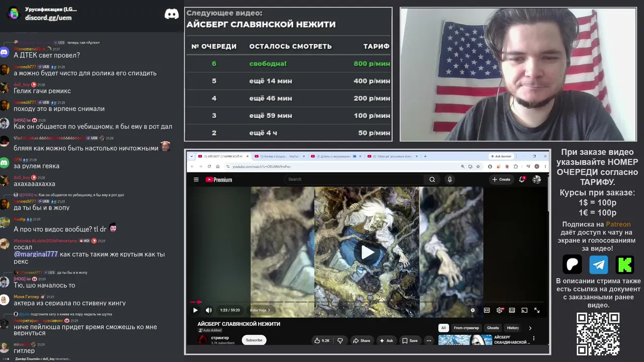The width and height of the screenshot is (644, 362).
Task: Like the video (9.2K)
Action: click(x=322, y=340)
